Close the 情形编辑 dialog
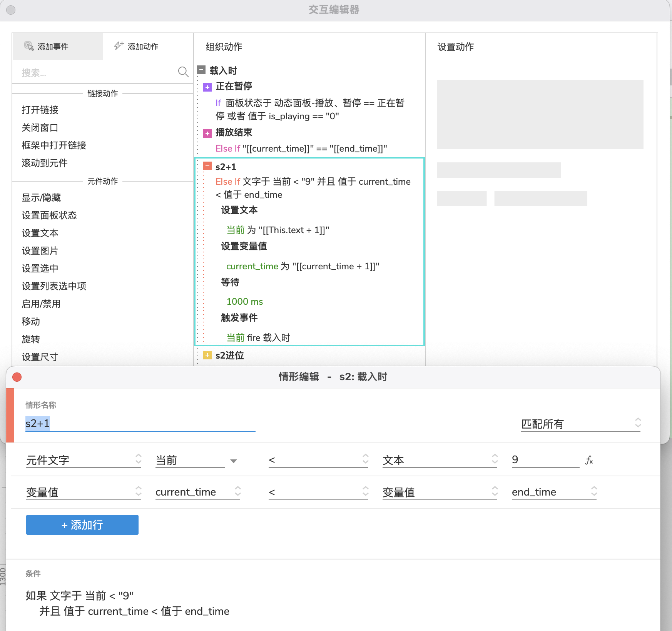Image resolution: width=672 pixels, height=631 pixels. tap(17, 377)
